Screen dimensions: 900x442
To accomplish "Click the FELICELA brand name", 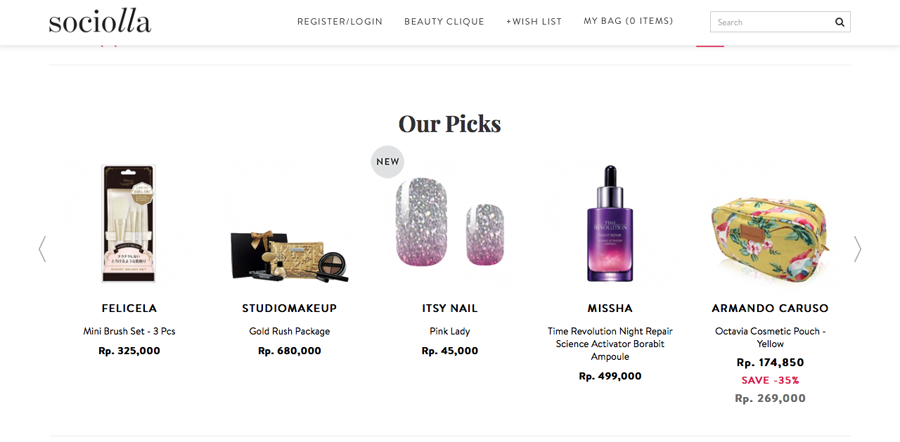I will [x=129, y=308].
